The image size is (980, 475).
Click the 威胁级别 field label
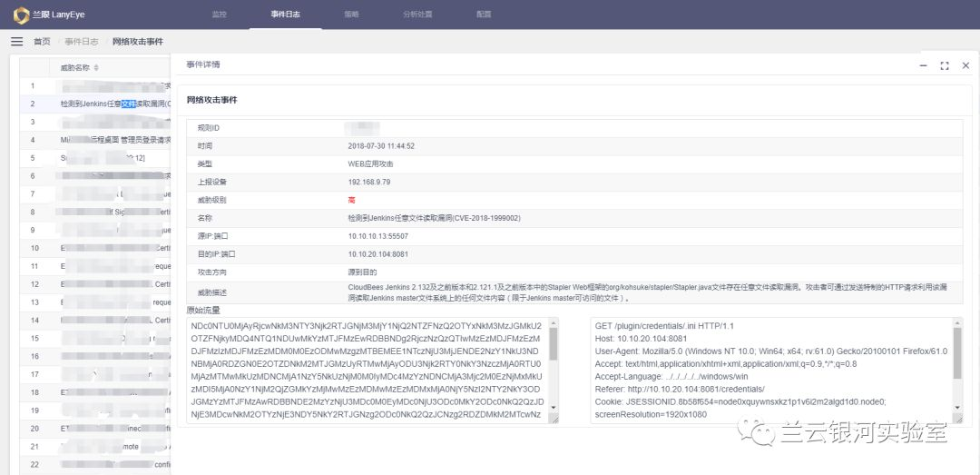[211, 201]
